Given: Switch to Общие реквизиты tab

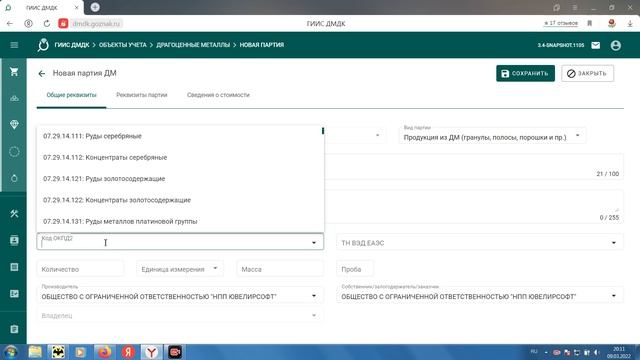Looking at the screenshot, I should 71,95.
